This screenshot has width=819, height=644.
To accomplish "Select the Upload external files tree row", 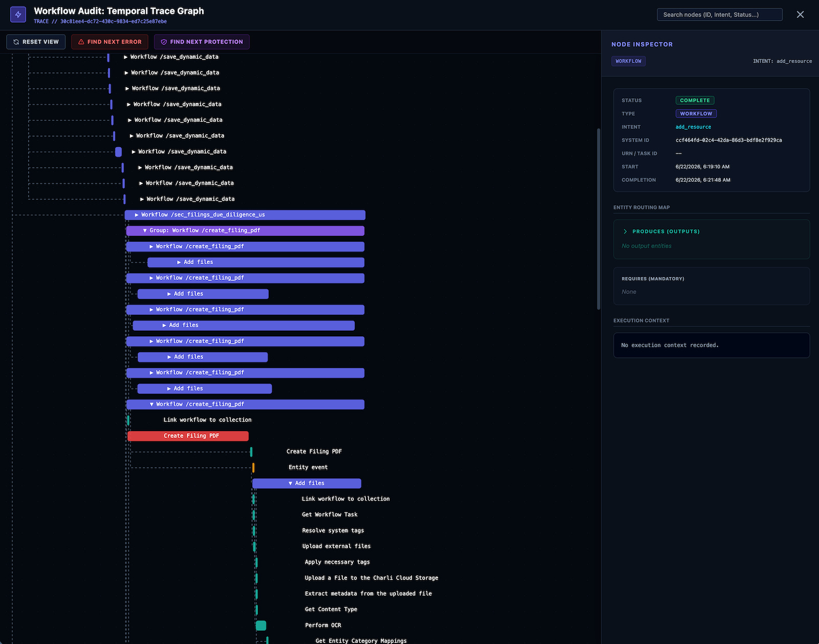I will [336, 546].
